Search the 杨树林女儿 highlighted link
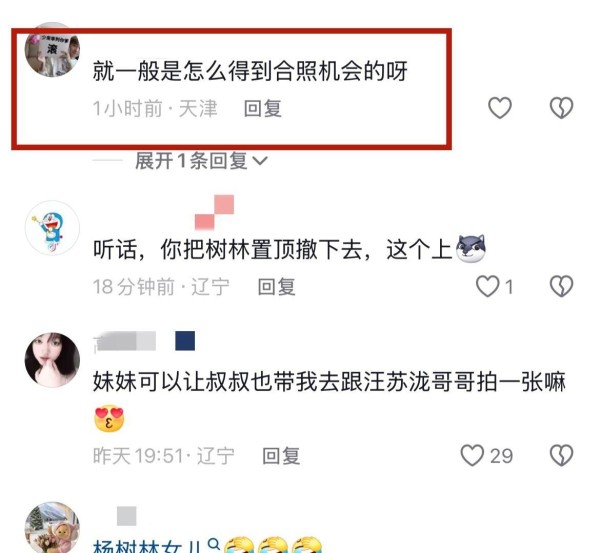This screenshot has width=600, height=553. (147, 545)
